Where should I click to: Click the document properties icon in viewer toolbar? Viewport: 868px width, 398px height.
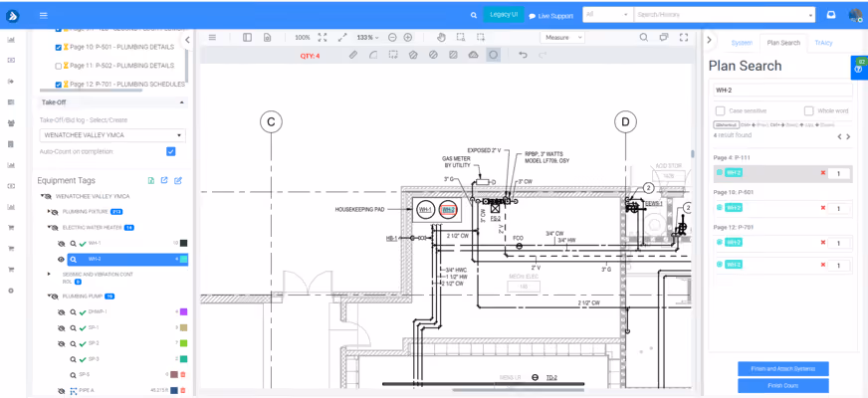click(x=268, y=37)
